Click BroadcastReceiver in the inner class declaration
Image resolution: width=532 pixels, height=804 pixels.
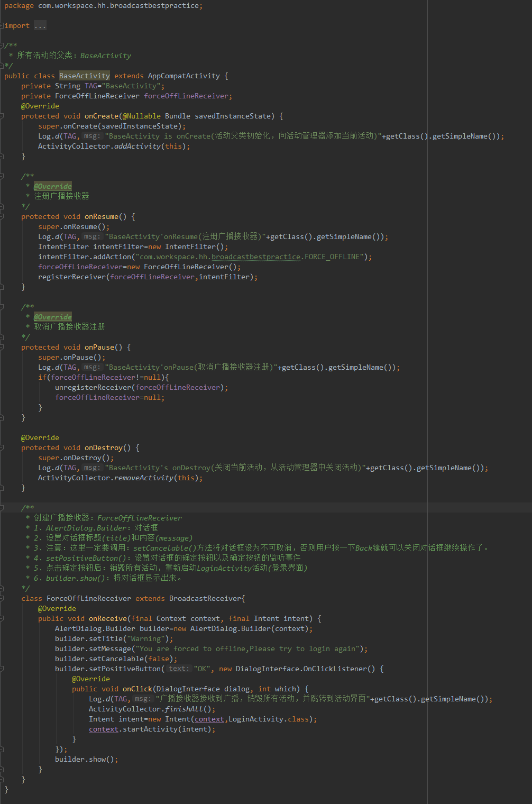coord(205,598)
